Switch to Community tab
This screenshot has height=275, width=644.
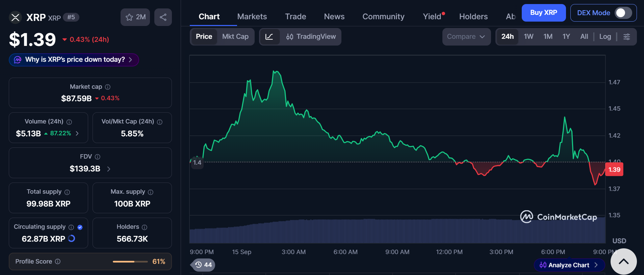[x=383, y=17]
